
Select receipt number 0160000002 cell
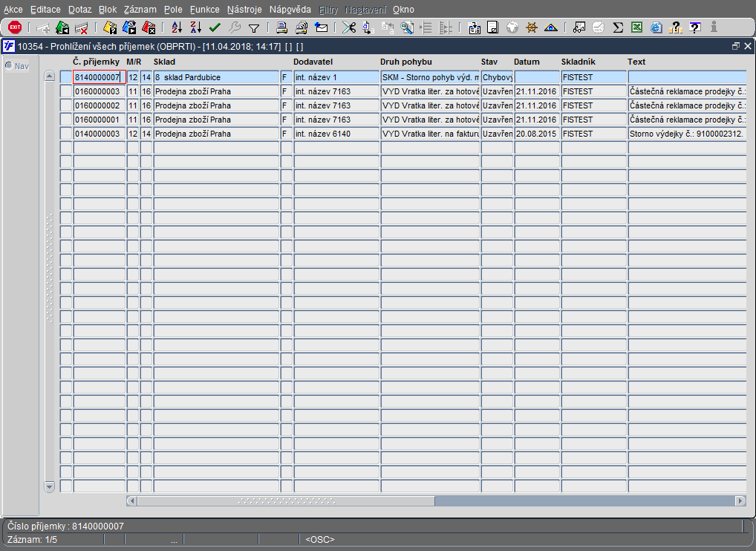point(100,105)
